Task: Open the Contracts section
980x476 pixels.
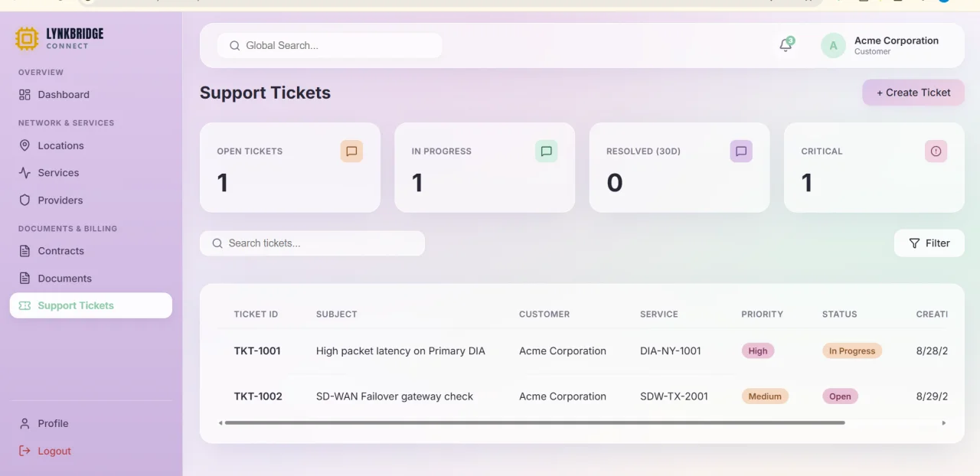Action: [91, 251]
